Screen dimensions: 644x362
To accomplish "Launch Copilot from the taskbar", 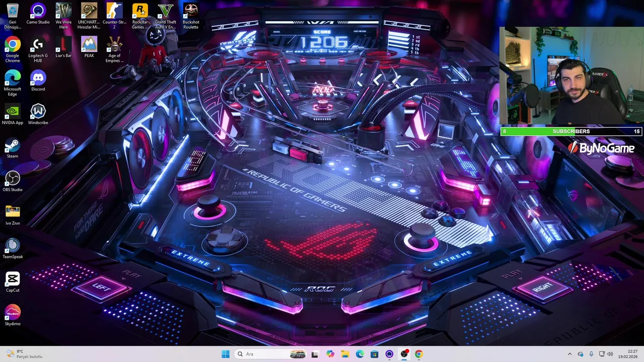I will click(x=330, y=354).
